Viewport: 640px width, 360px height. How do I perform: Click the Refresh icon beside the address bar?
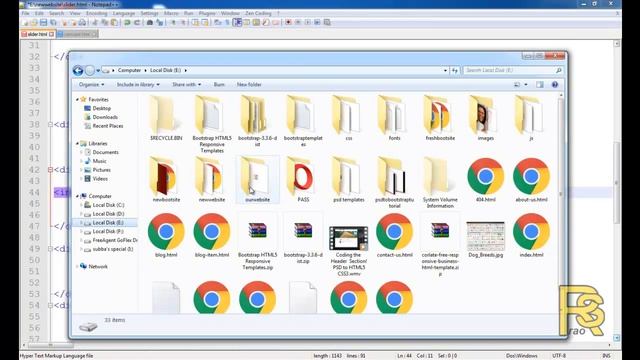tap(455, 70)
